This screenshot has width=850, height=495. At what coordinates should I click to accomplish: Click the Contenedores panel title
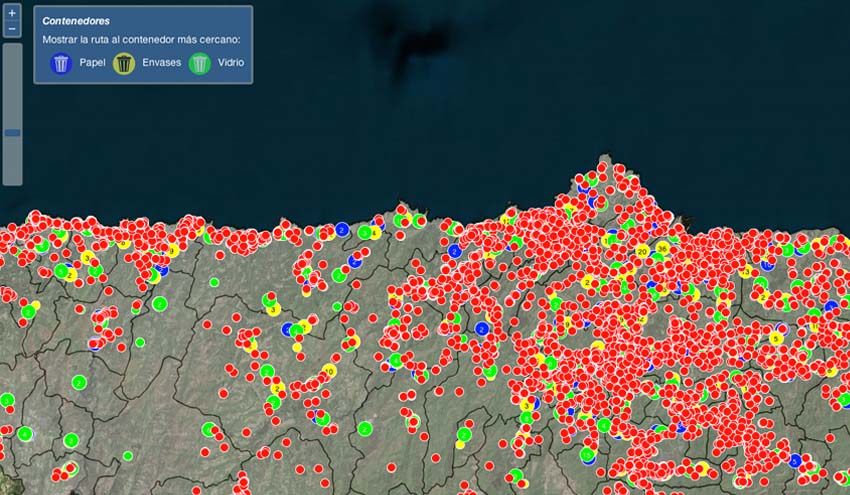pos(76,20)
